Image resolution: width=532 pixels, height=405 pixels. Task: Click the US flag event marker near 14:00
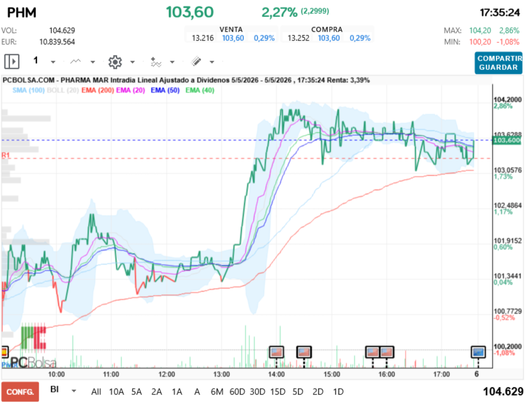pos(277,352)
